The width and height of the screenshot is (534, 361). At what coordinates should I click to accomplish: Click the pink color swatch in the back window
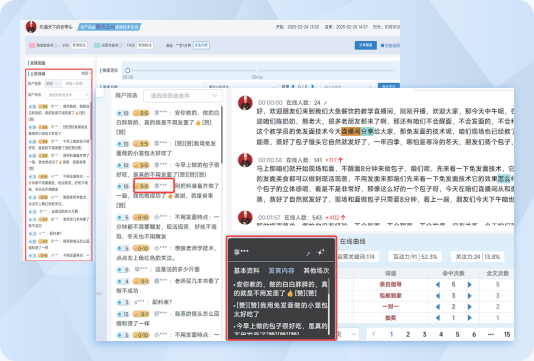click(x=32, y=45)
